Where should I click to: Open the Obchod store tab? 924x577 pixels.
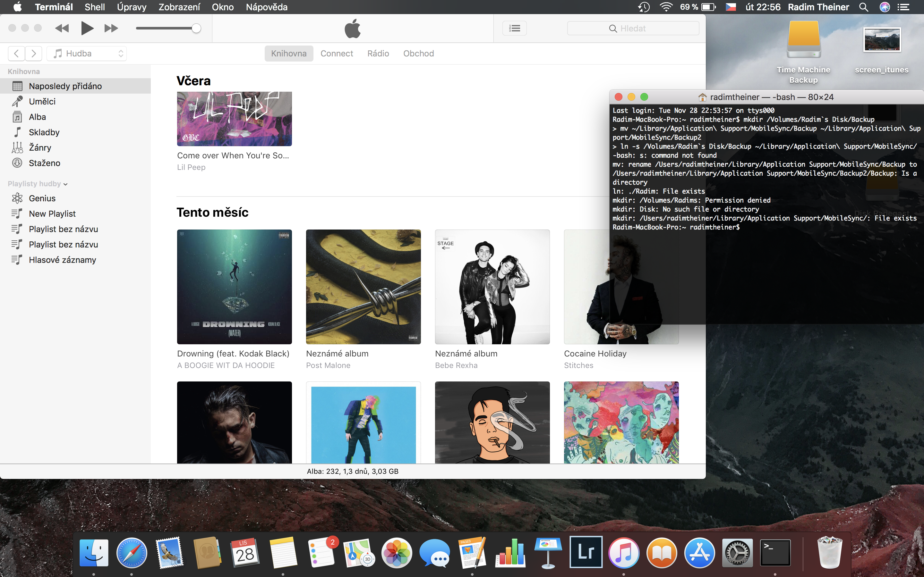(418, 54)
